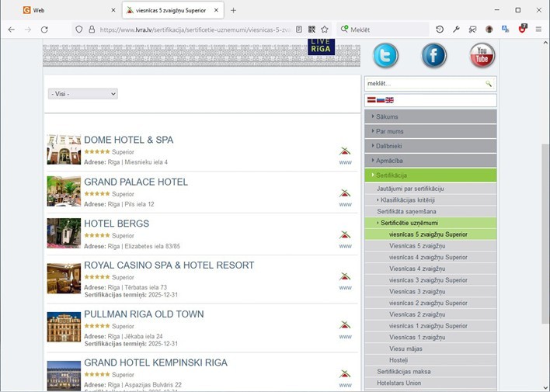Open Royal Casino Spa & Hotel Resort title
Viewport: 550px width, 392px height.
click(169, 265)
